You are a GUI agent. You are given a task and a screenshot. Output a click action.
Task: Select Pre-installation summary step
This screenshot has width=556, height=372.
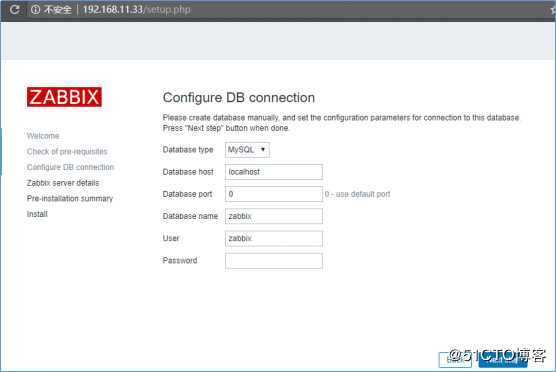(x=70, y=199)
